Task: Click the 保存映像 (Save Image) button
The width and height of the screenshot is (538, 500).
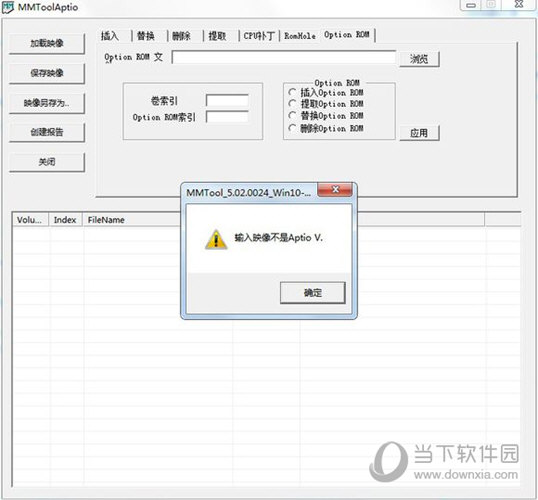Action: pos(47,73)
